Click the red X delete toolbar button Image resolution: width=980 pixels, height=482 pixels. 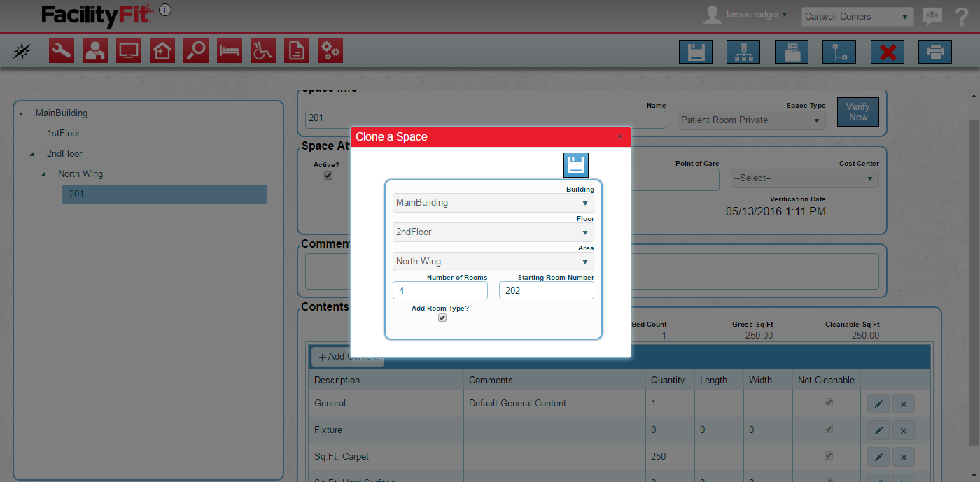[888, 52]
